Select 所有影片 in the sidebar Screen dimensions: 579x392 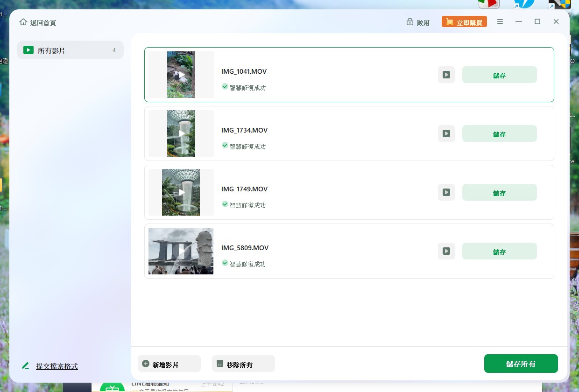71,50
